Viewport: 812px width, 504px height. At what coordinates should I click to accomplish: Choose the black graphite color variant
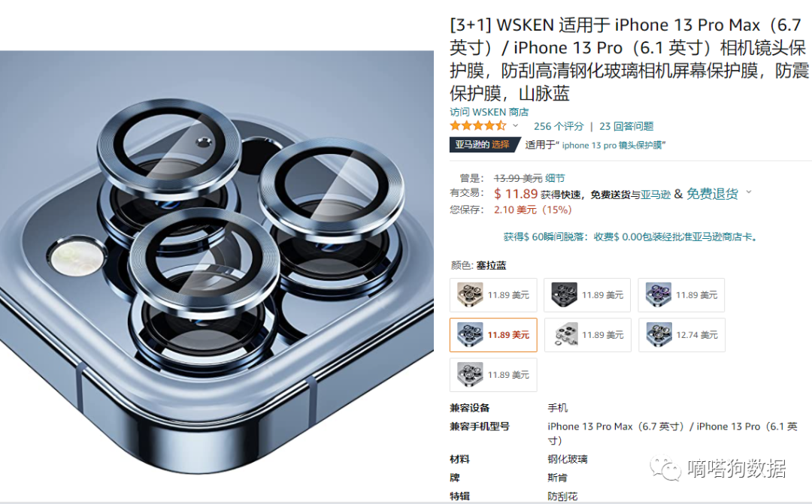coord(587,295)
